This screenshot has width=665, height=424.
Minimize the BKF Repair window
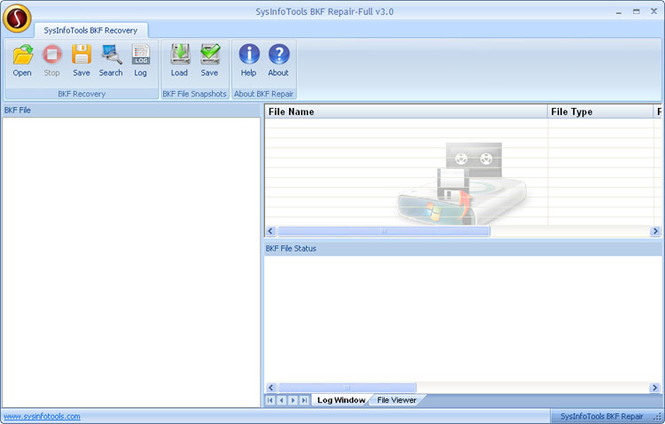pos(619,12)
